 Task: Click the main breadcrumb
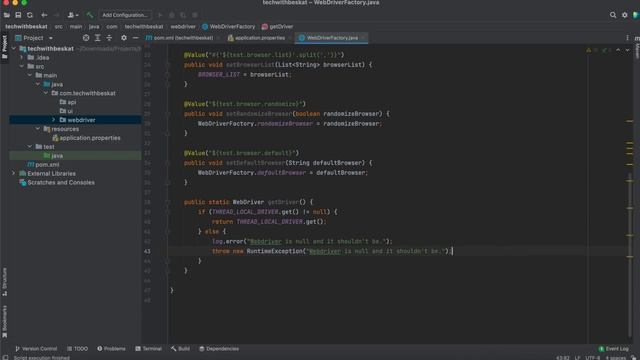point(76,27)
